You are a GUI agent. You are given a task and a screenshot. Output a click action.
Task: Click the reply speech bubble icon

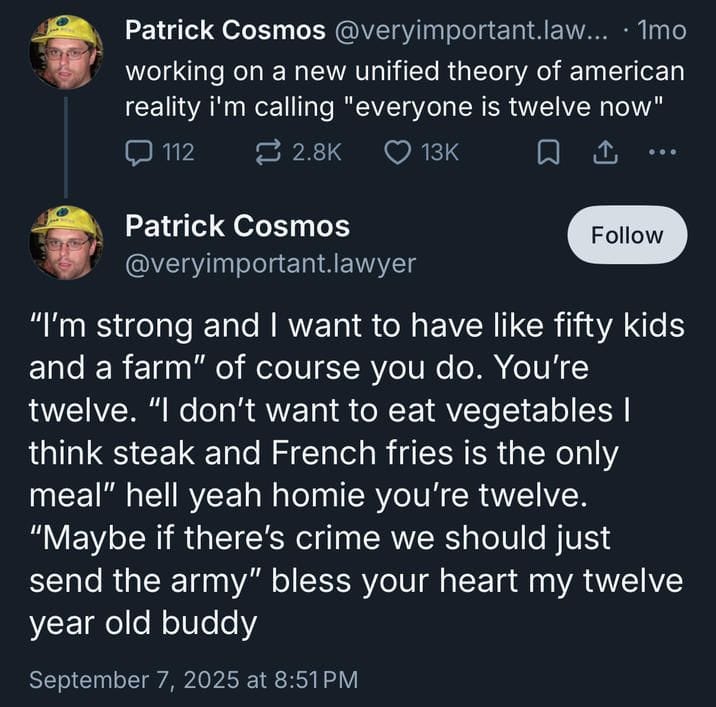[x=137, y=152]
